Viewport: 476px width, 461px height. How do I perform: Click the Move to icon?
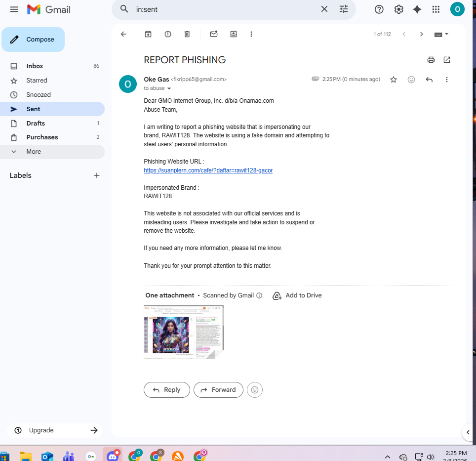pyautogui.click(x=234, y=34)
